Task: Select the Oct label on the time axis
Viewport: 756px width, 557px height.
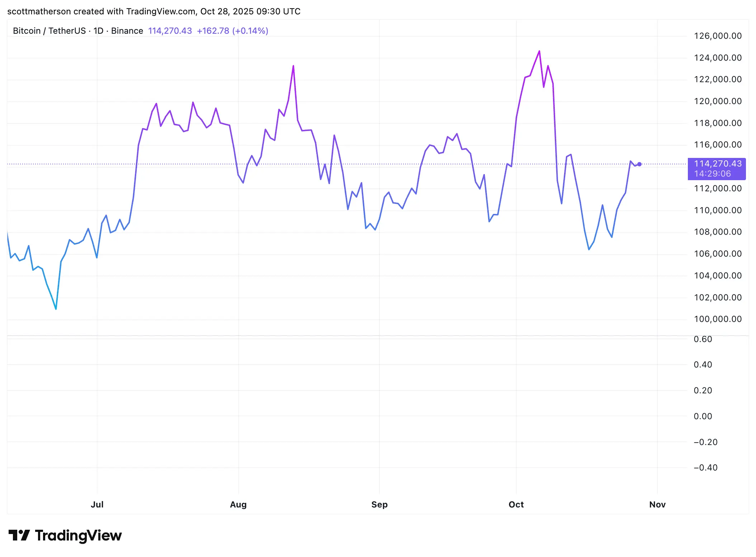Action: coord(516,504)
